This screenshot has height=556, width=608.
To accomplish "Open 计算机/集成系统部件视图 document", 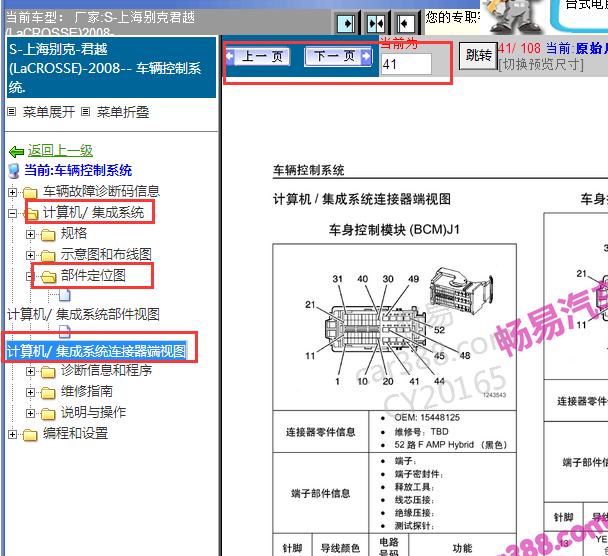I will (x=83, y=314).
